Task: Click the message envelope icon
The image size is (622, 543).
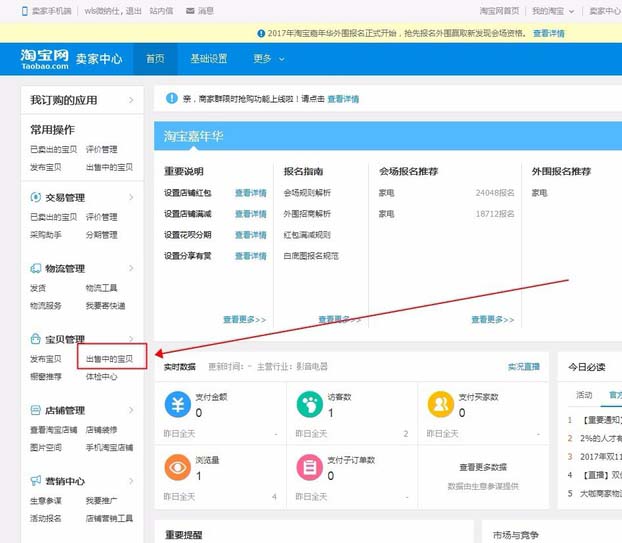Action: [x=190, y=11]
